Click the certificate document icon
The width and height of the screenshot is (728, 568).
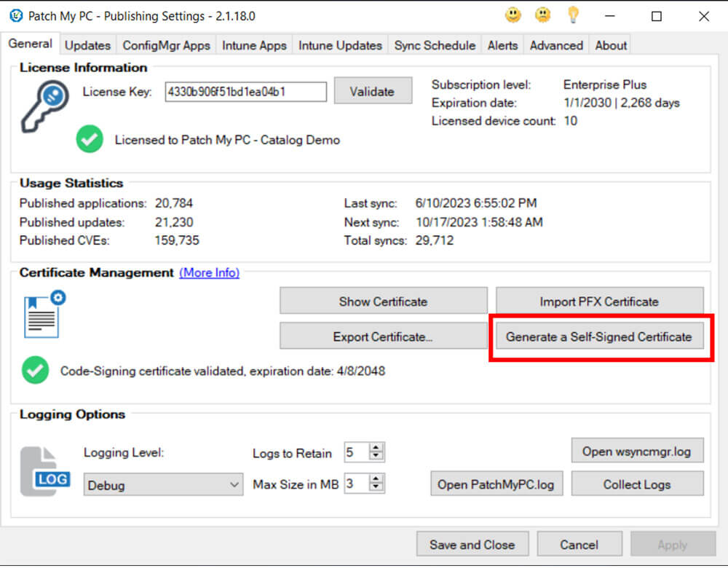(x=44, y=315)
